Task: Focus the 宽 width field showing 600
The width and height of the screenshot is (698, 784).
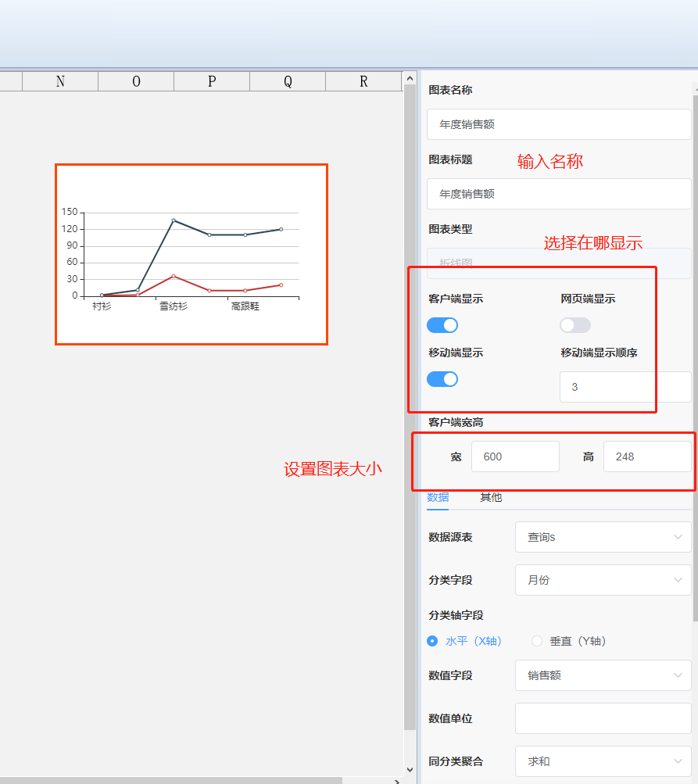Action: pyautogui.click(x=515, y=456)
